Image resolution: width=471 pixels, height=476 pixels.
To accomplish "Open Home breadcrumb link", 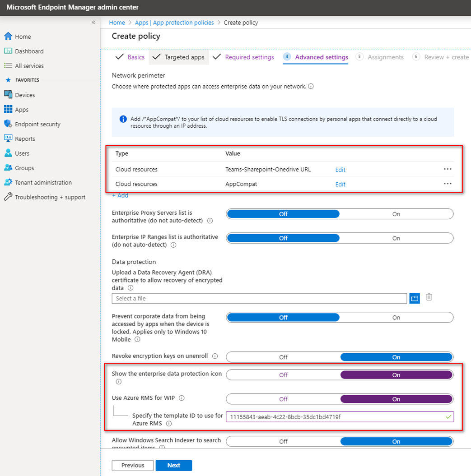I will [117, 23].
